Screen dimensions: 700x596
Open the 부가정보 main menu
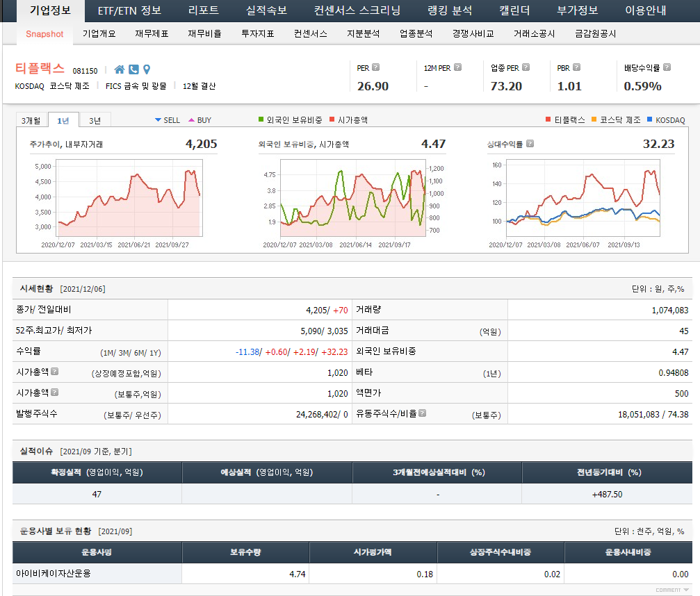[577, 10]
